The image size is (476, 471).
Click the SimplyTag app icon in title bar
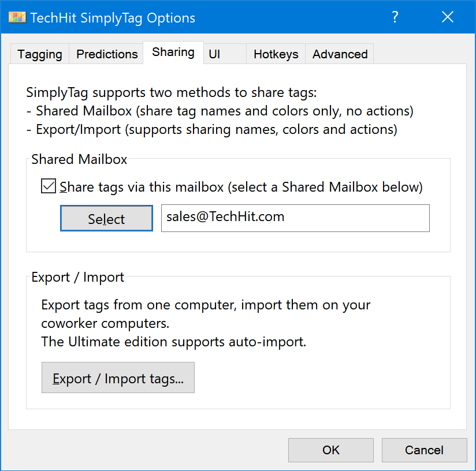click(17, 17)
